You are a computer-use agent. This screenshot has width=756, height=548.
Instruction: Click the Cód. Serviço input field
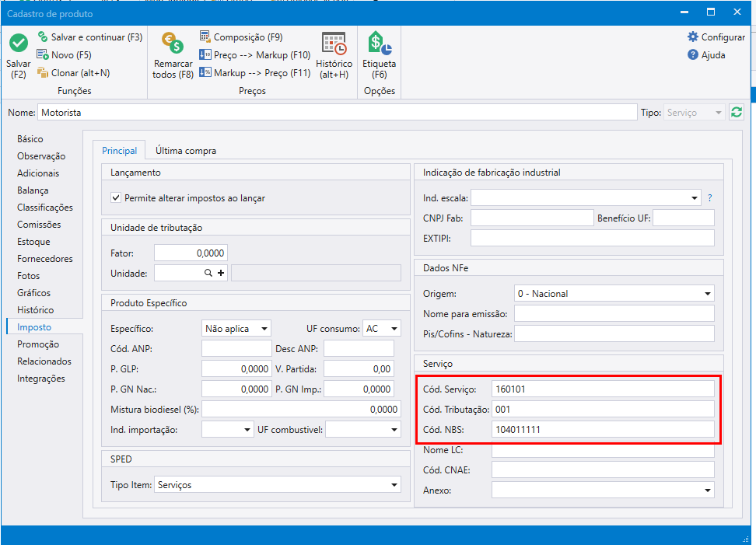pyautogui.click(x=602, y=389)
